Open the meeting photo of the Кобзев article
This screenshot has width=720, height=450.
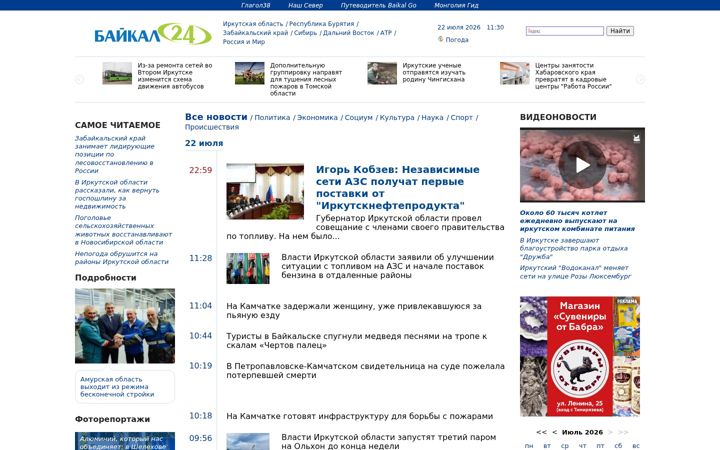click(x=265, y=191)
